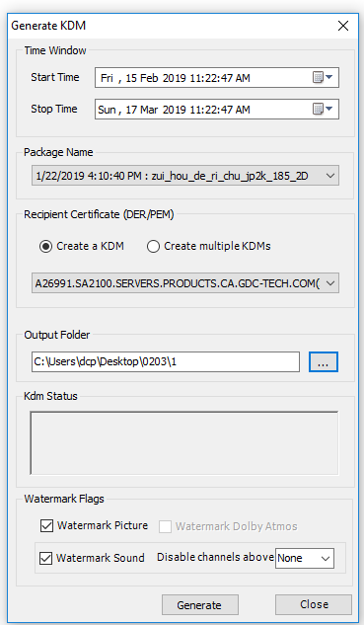Open the Stop Time calendar picker

[x=323, y=109]
